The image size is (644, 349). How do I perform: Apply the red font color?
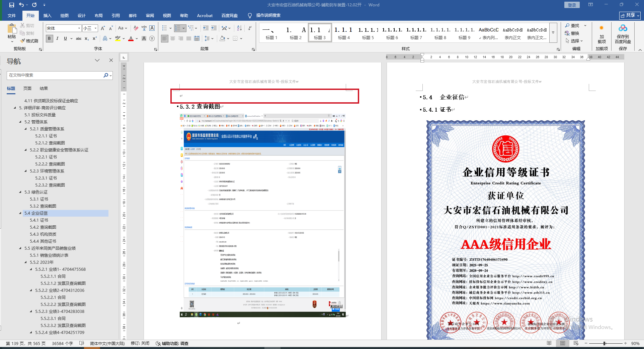131,38
